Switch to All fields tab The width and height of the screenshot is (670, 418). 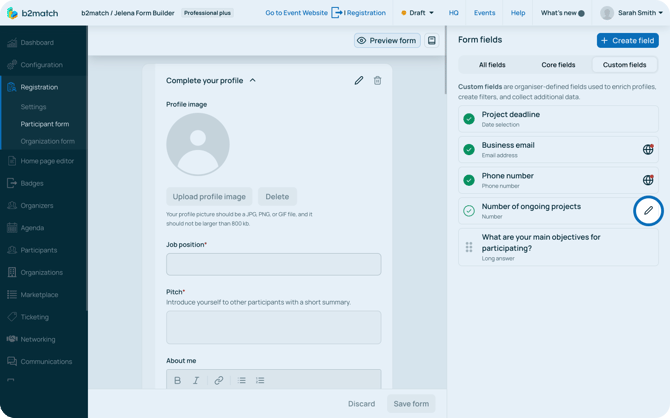pos(492,65)
